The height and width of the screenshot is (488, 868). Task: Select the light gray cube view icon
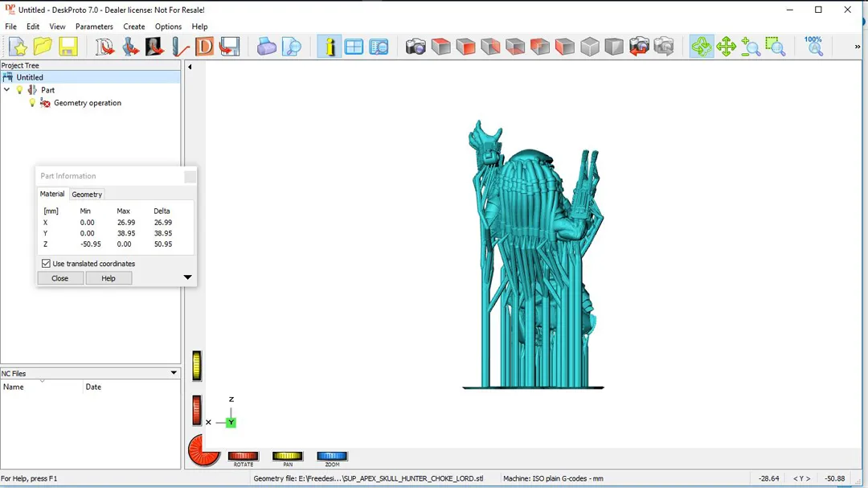(x=590, y=47)
